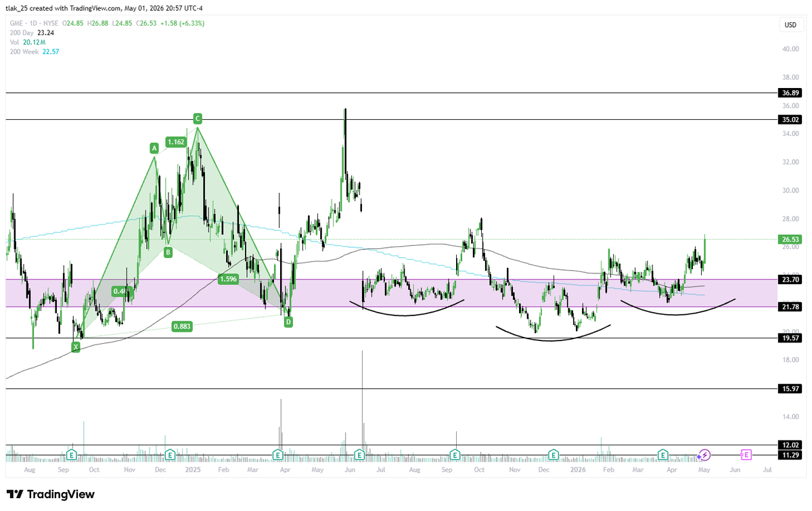Viewport: 812px width, 511px height.
Task: Click the 21.78 price level label
Action: [x=790, y=307]
